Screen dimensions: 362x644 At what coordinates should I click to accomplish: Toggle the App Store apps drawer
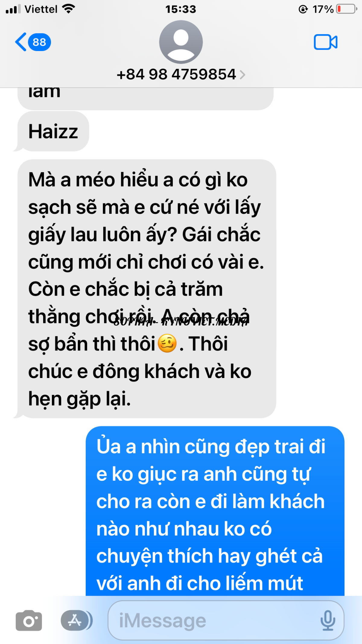point(77,620)
